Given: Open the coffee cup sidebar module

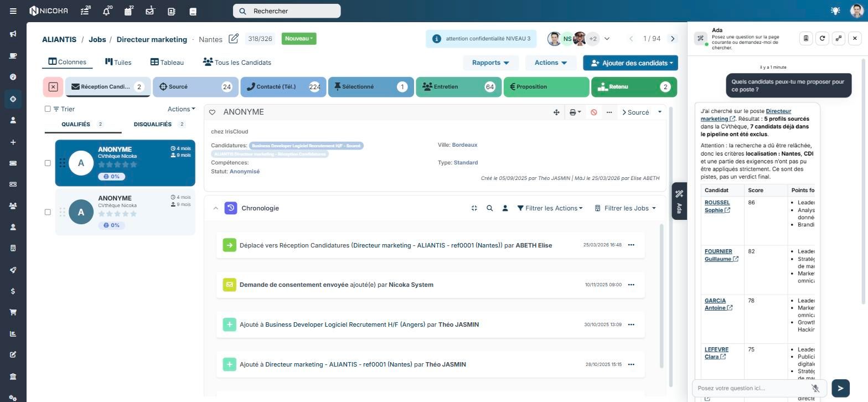Looking at the screenshot, I should click(13, 56).
